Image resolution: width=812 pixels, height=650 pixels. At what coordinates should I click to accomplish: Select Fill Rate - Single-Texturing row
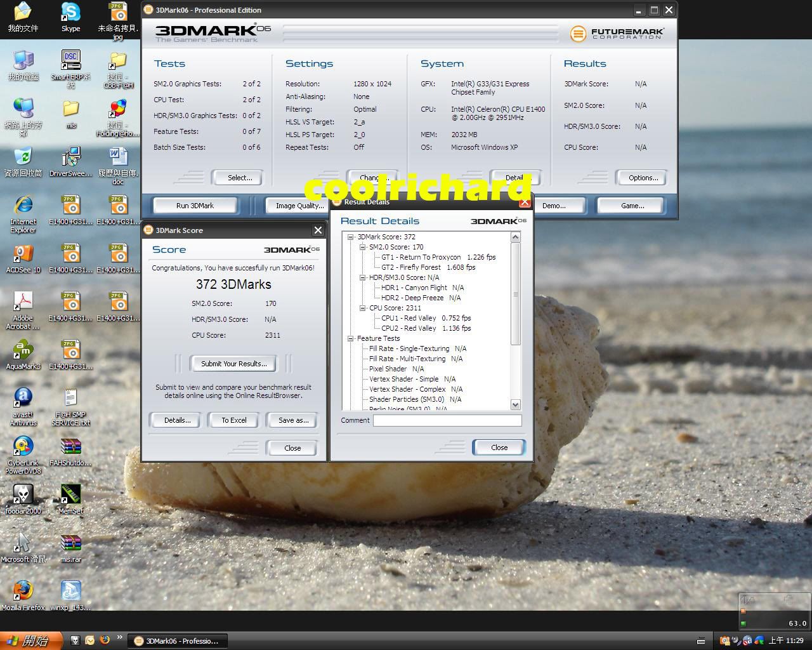point(417,348)
